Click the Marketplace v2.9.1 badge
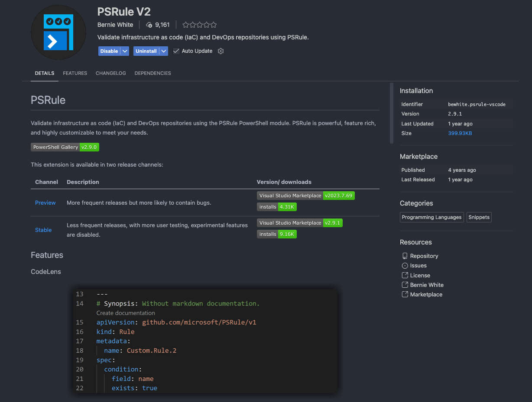This screenshot has height=402, width=532. [300, 223]
